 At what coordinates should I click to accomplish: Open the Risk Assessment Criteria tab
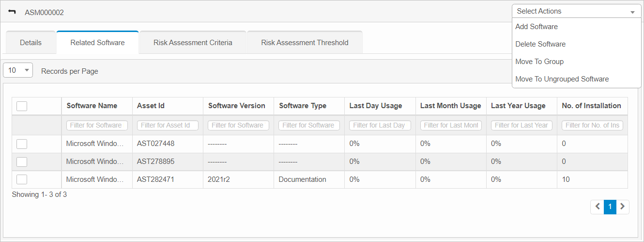click(x=193, y=43)
